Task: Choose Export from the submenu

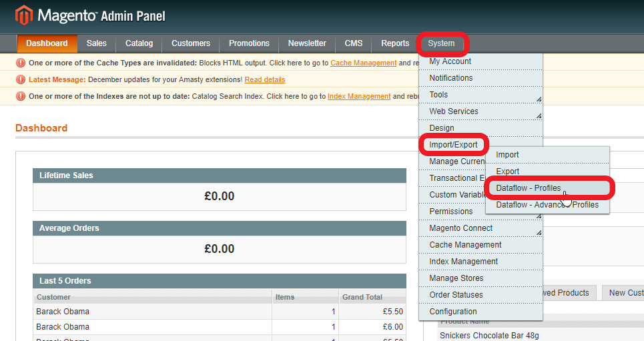Action: (547, 172)
